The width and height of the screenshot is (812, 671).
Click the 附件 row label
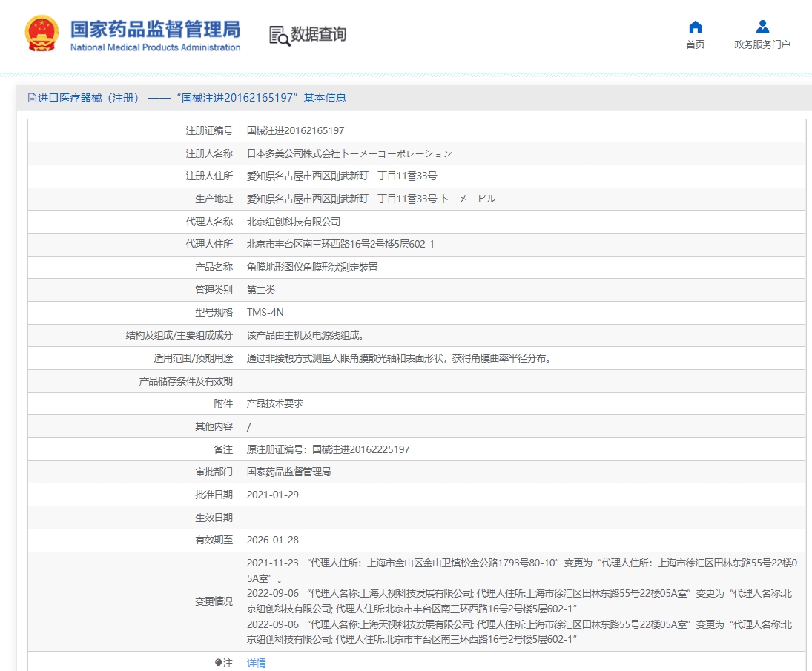click(223, 403)
